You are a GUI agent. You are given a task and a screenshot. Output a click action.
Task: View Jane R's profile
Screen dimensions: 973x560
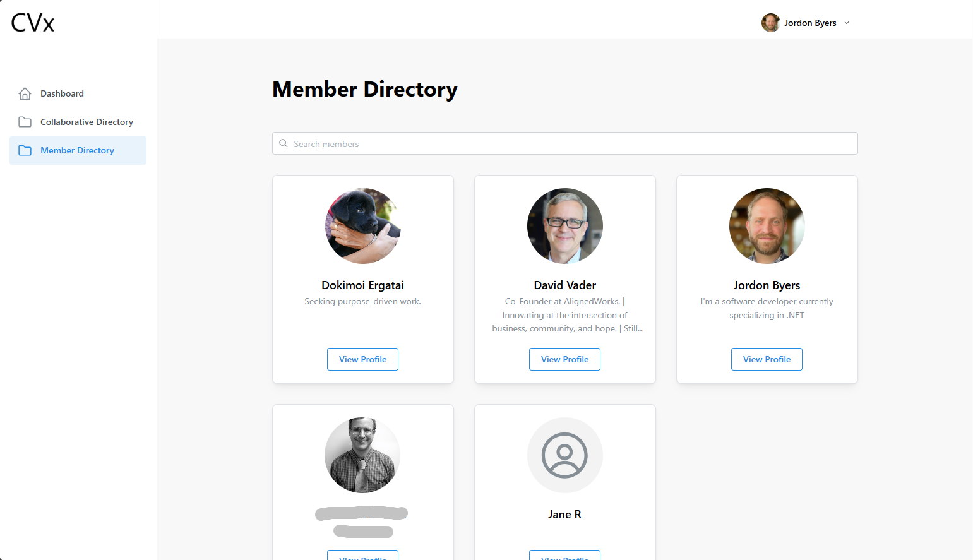click(x=564, y=556)
